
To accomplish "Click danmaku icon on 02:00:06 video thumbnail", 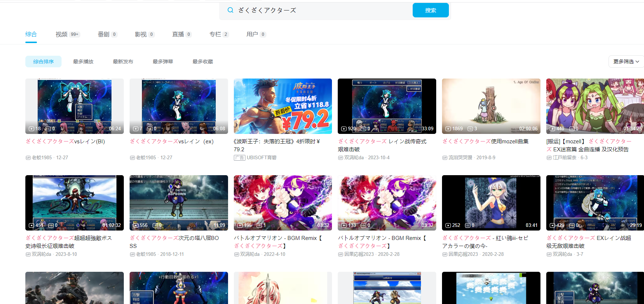I will (470, 129).
